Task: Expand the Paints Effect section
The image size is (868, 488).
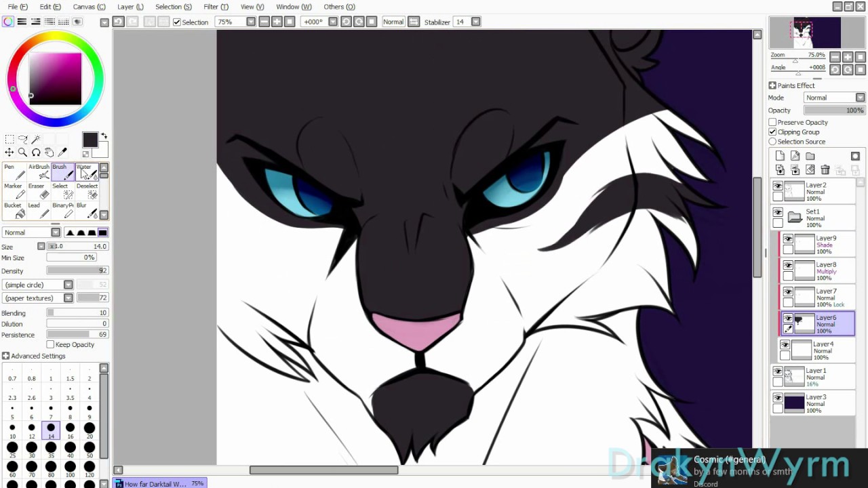Action: 772,85
